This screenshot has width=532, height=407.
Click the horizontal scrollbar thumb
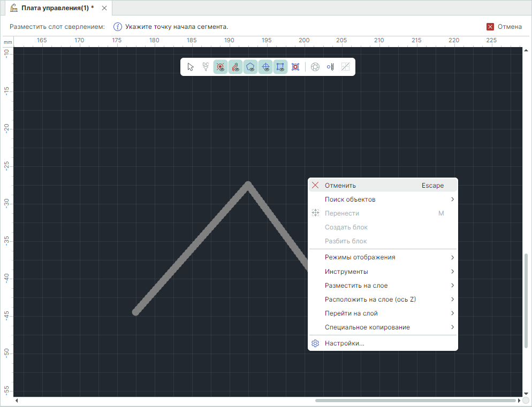click(x=415, y=401)
